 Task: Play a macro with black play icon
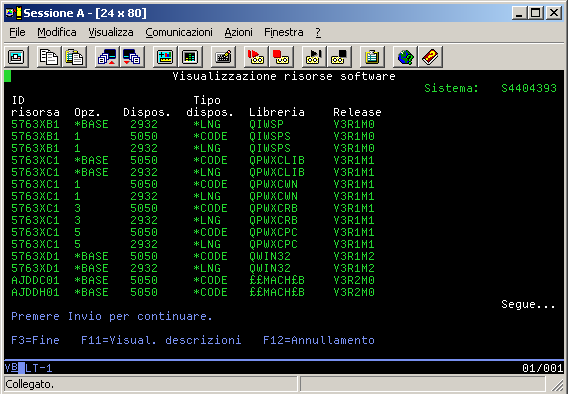314,57
